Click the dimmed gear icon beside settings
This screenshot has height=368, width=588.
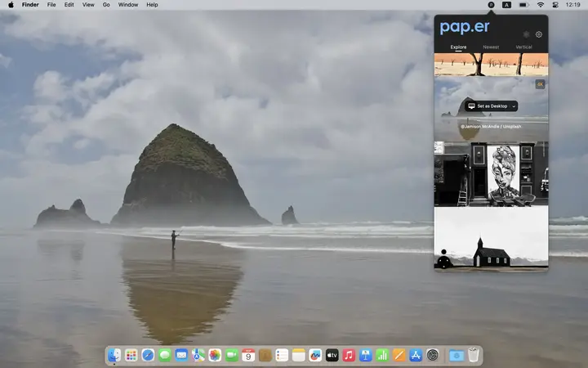tap(526, 34)
